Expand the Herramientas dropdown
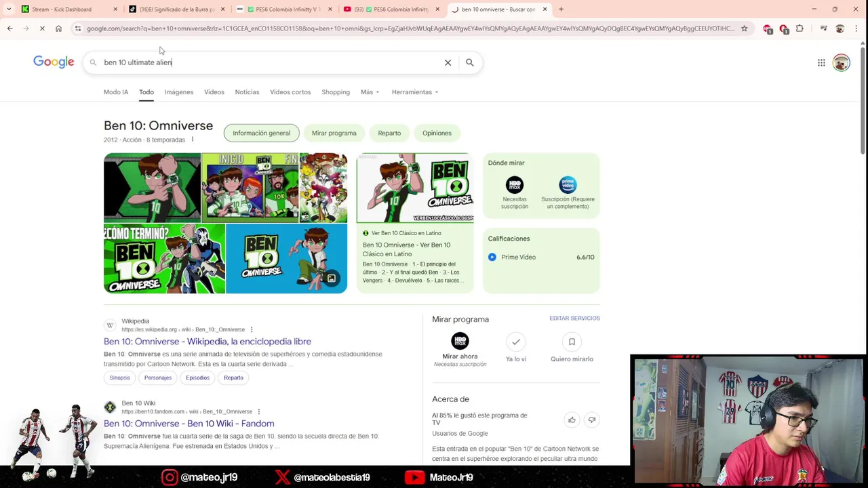868x488 pixels. (414, 92)
